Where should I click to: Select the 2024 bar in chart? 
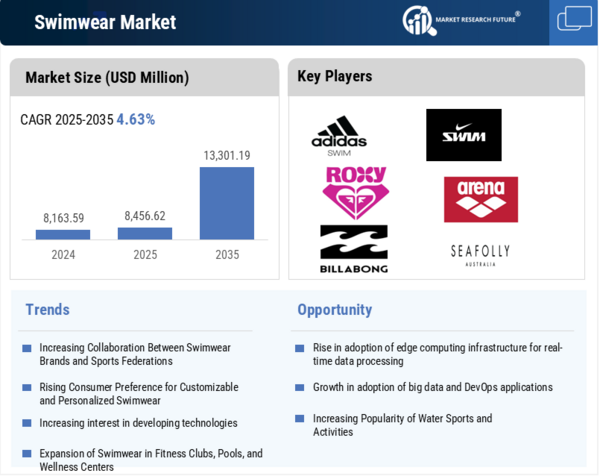(x=63, y=234)
